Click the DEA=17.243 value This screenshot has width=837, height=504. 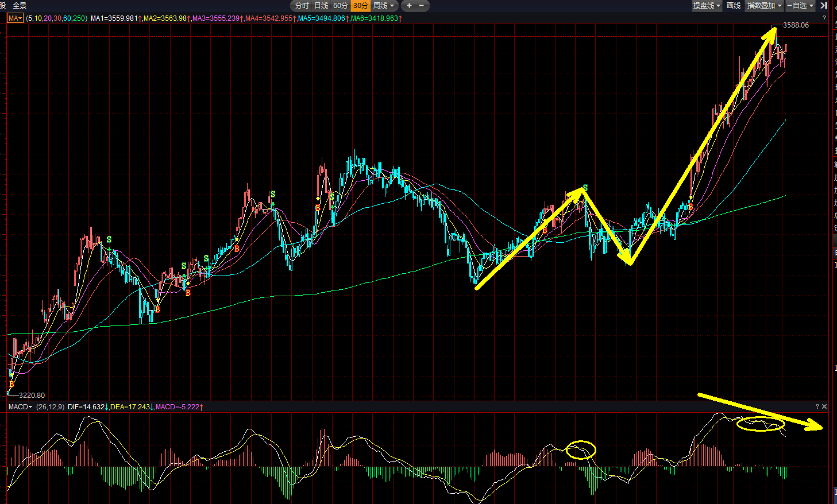pyautogui.click(x=130, y=406)
